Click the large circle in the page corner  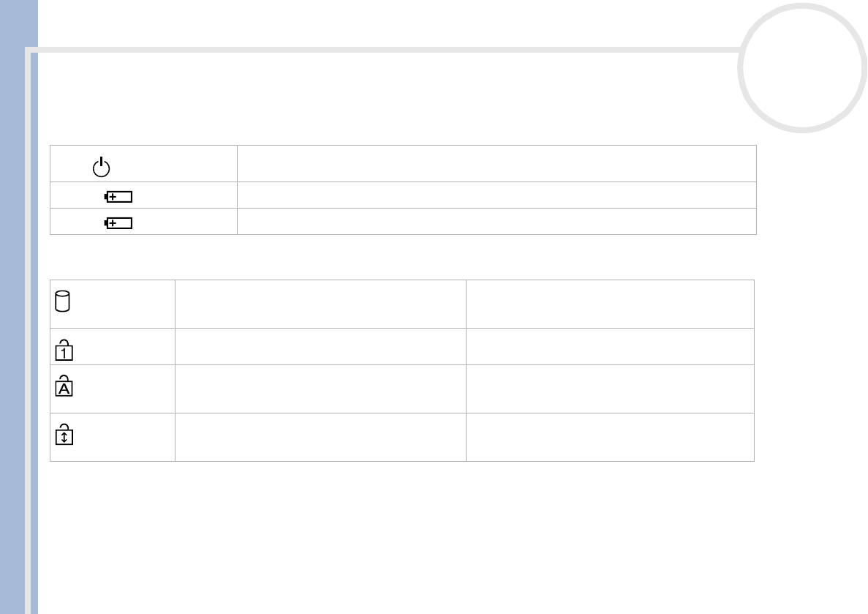[x=801, y=67]
